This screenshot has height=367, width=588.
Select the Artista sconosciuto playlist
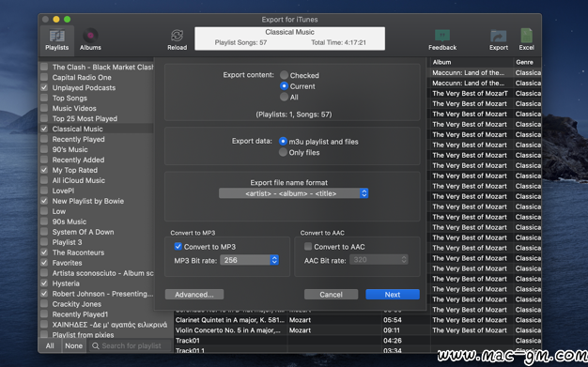tap(102, 273)
